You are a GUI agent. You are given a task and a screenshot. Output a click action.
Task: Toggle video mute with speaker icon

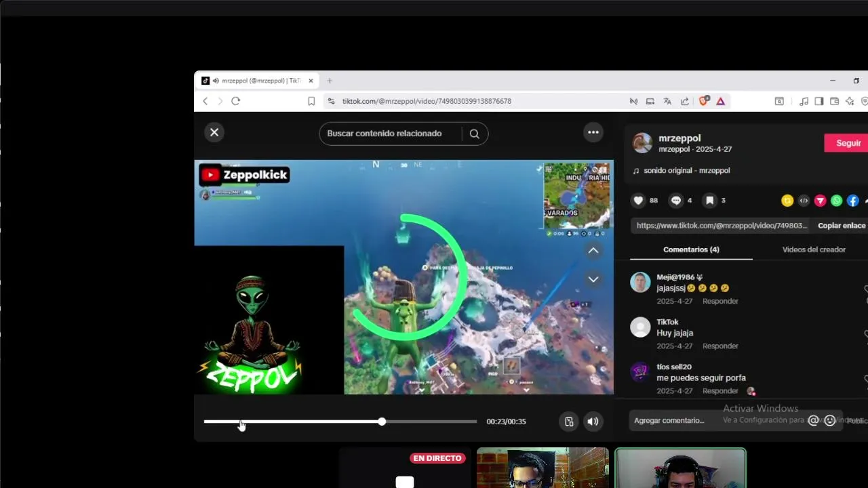(x=593, y=422)
